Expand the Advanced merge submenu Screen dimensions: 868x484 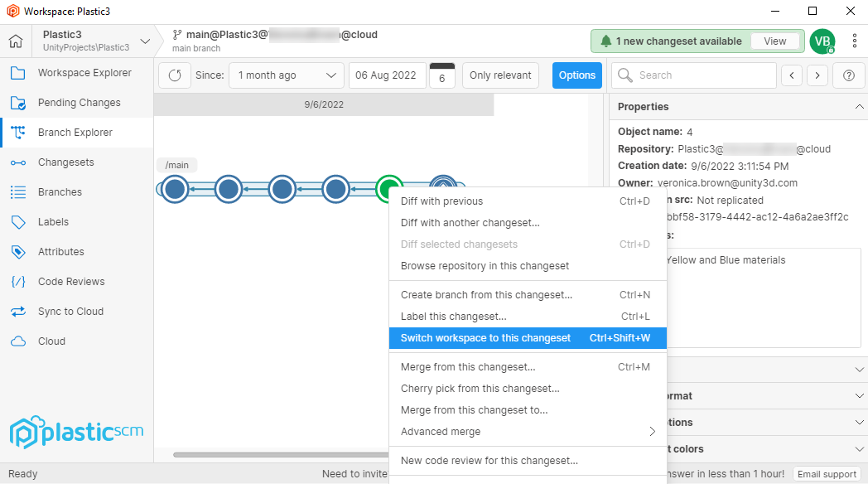tap(528, 432)
